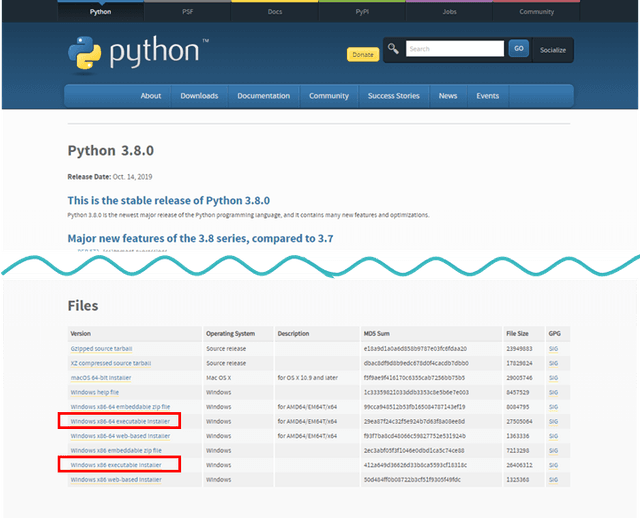Open SIG link for Windows help file
The image size is (640, 518).
coord(553,392)
